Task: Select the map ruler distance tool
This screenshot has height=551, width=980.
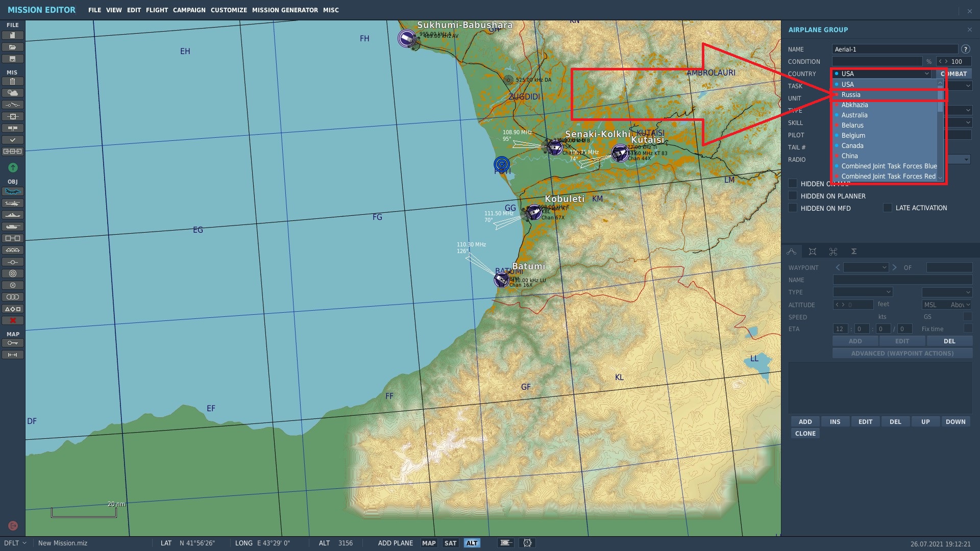Action: coord(13,355)
